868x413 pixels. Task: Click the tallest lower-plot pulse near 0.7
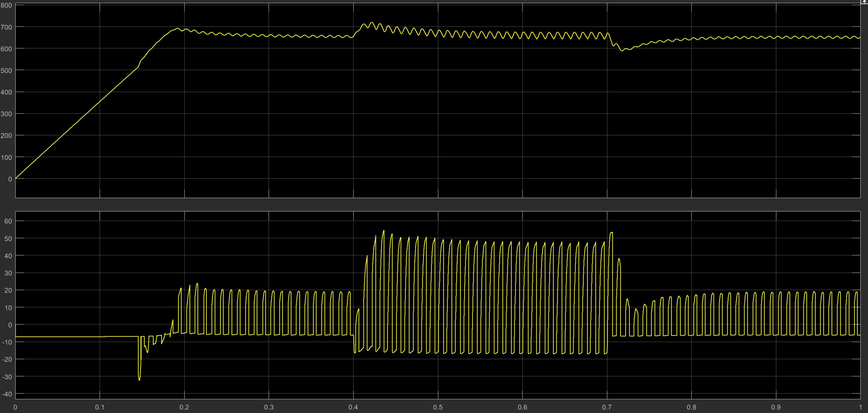(611, 233)
